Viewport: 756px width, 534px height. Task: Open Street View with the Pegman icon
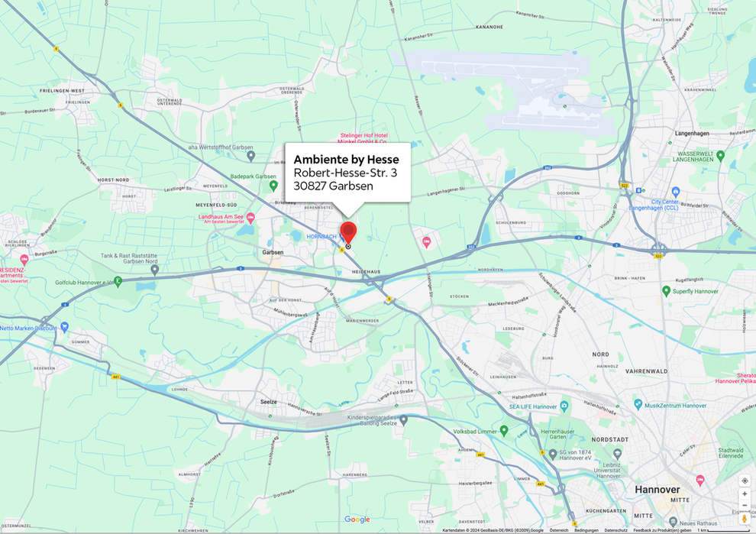[745, 519]
